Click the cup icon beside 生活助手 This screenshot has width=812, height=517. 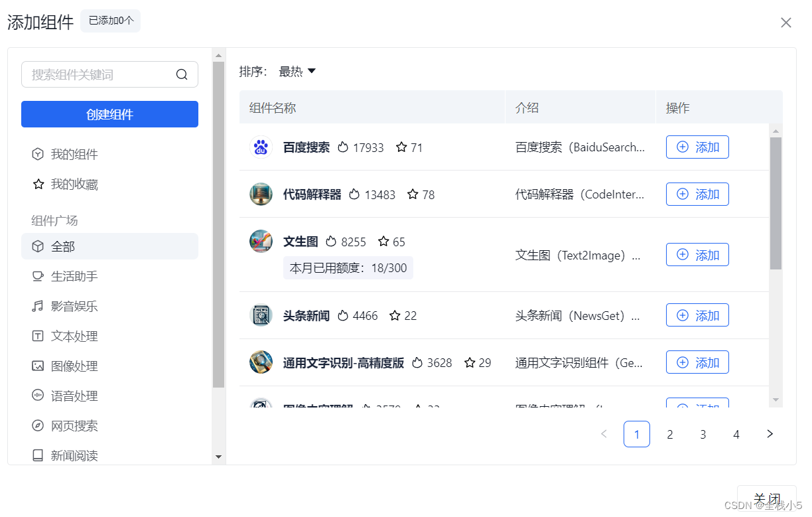[38, 276]
